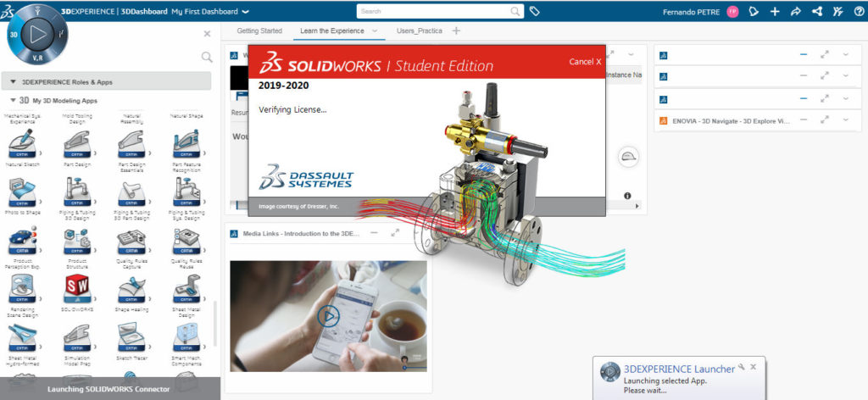Screen dimensions: 868x400
Task: Switch to the Users_Practica tab
Action: pos(419,31)
